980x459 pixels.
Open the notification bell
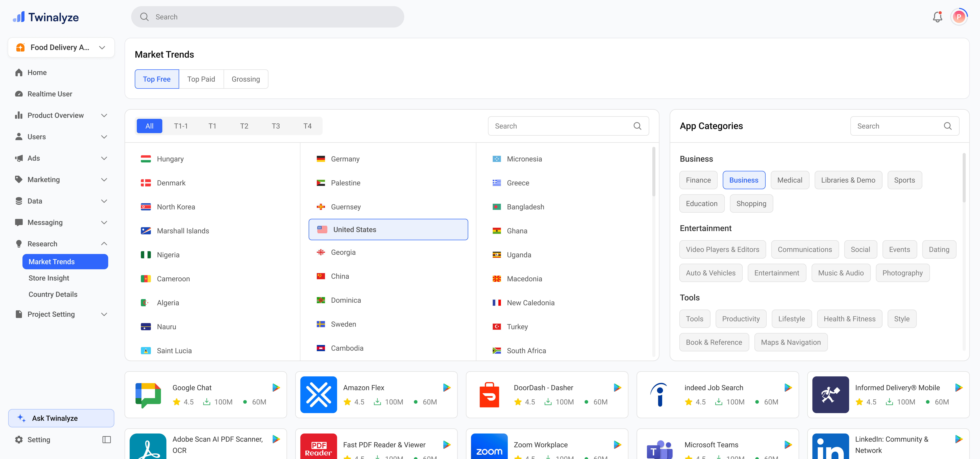point(937,17)
